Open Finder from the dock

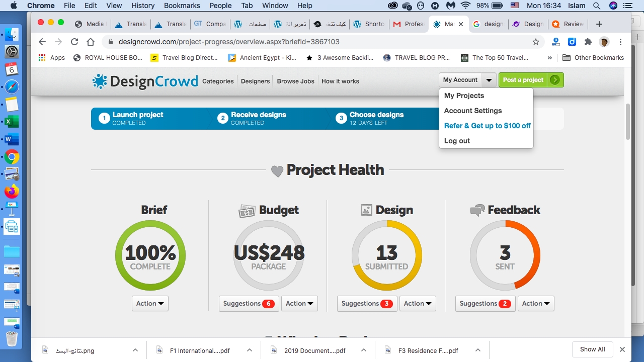pos(12,35)
